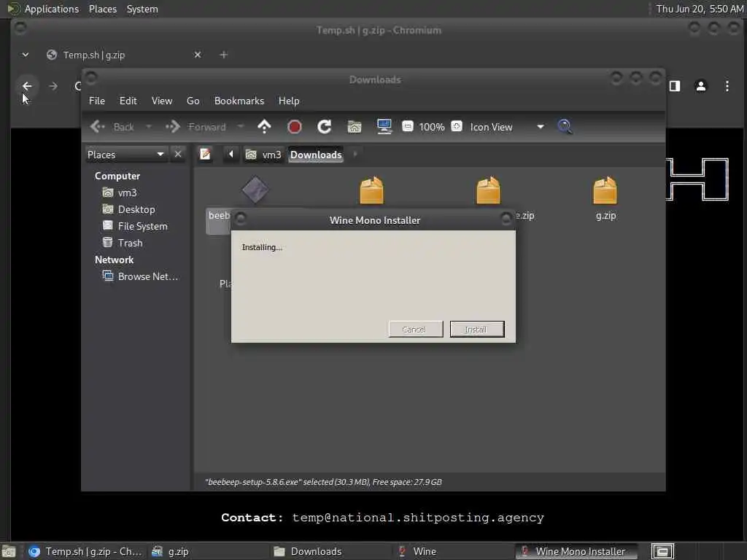The height and width of the screenshot is (560, 747).
Task: Open a new Chromium tab
Action: (x=223, y=55)
